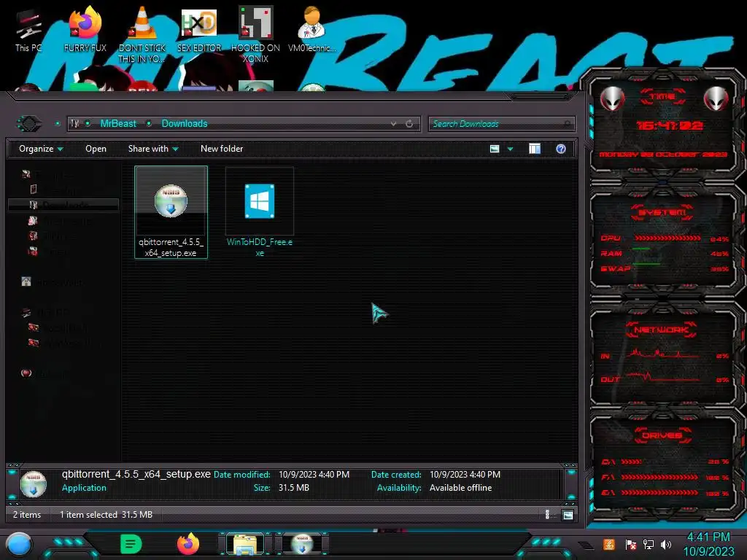Launch the FURRY FUX Firefox shortcut
747x560 pixels.
click(x=85, y=31)
